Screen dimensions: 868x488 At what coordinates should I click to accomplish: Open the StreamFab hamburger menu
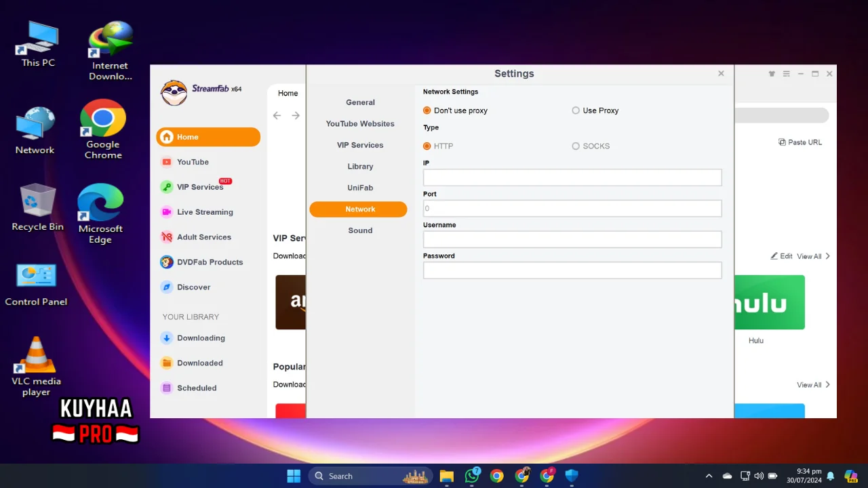(787, 74)
